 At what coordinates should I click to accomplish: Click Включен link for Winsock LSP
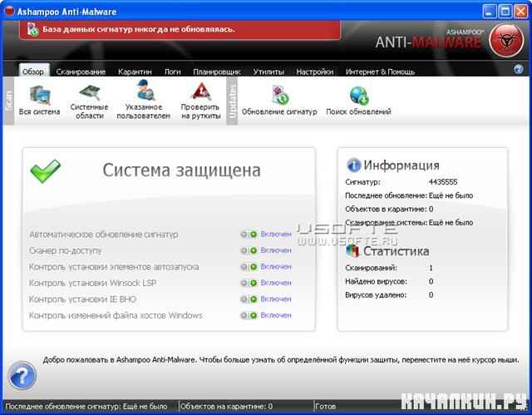[276, 282]
